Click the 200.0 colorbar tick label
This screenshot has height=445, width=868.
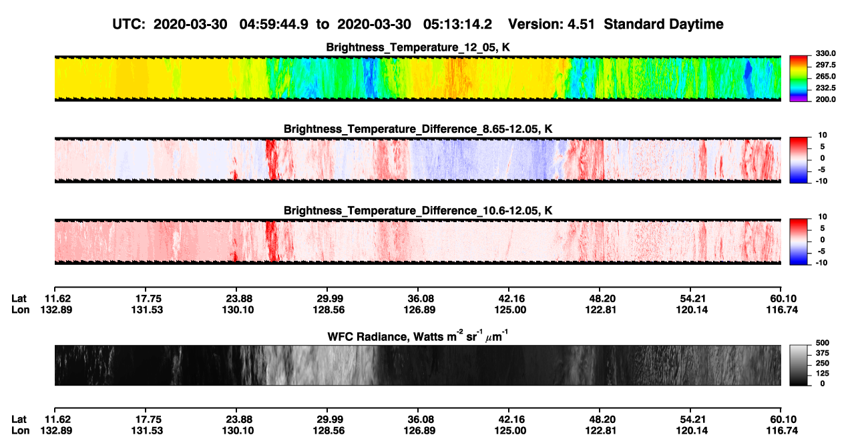tap(825, 99)
